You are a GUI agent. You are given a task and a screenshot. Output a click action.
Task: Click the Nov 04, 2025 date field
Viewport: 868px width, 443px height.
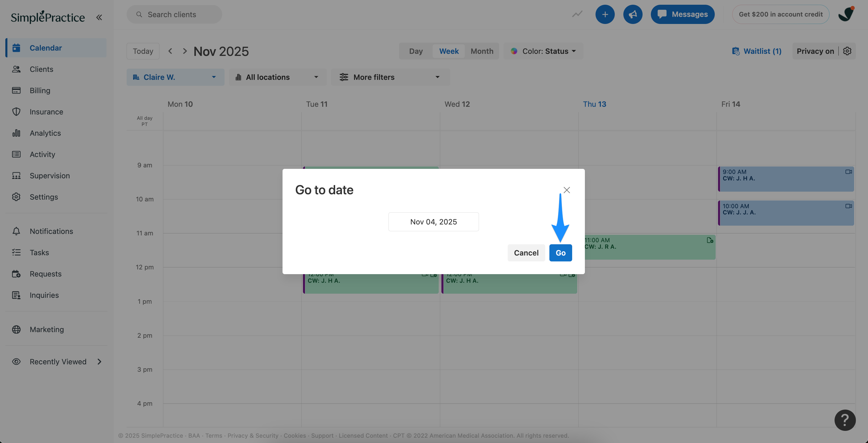[433, 222]
